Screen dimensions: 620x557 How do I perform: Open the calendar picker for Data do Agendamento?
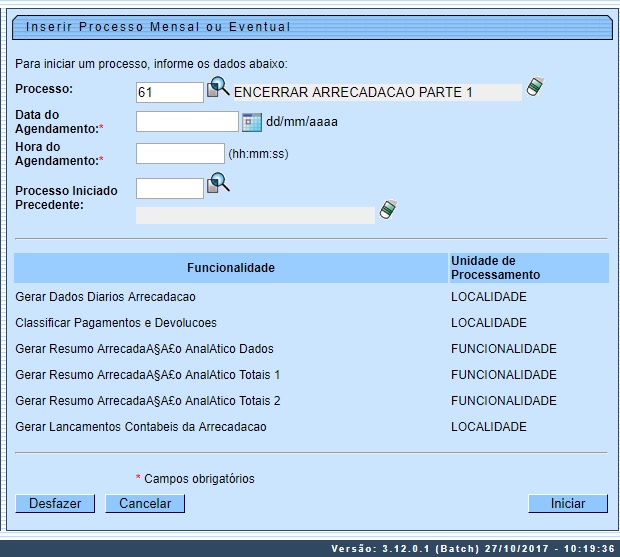pyautogui.click(x=252, y=122)
